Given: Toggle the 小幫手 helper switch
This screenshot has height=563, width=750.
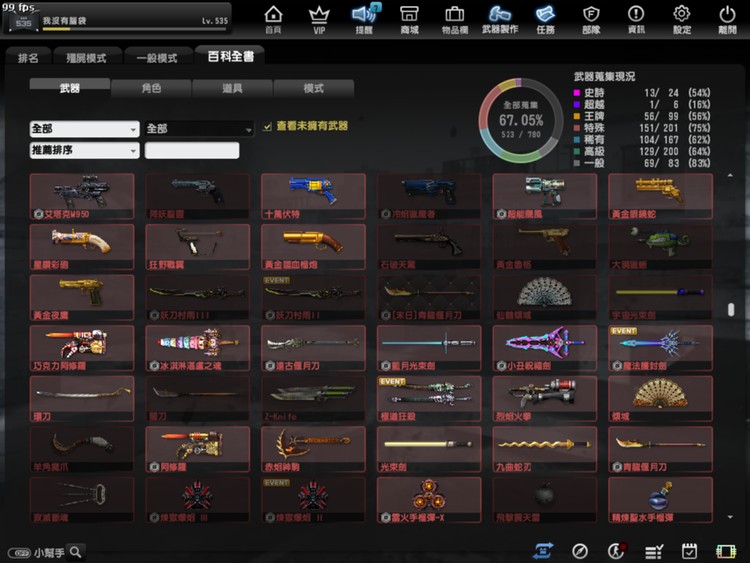Looking at the screenshot, I should [x=19, y=552].
